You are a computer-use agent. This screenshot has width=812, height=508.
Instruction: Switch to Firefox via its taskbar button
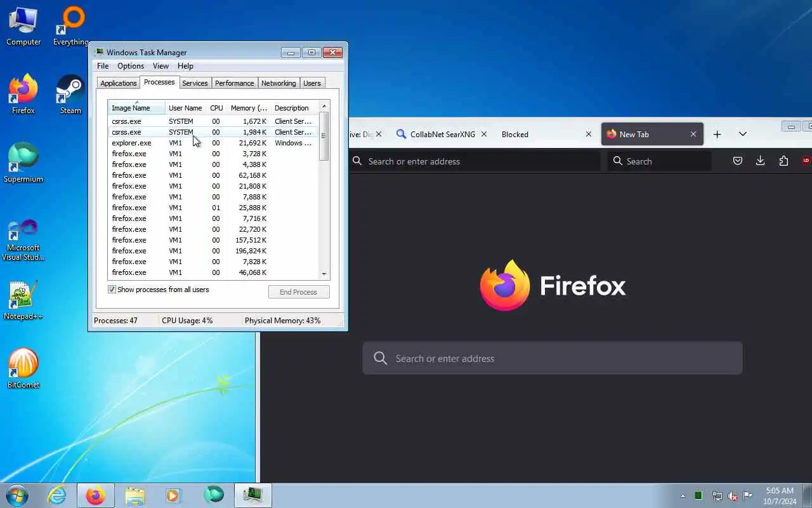(96, 495)
